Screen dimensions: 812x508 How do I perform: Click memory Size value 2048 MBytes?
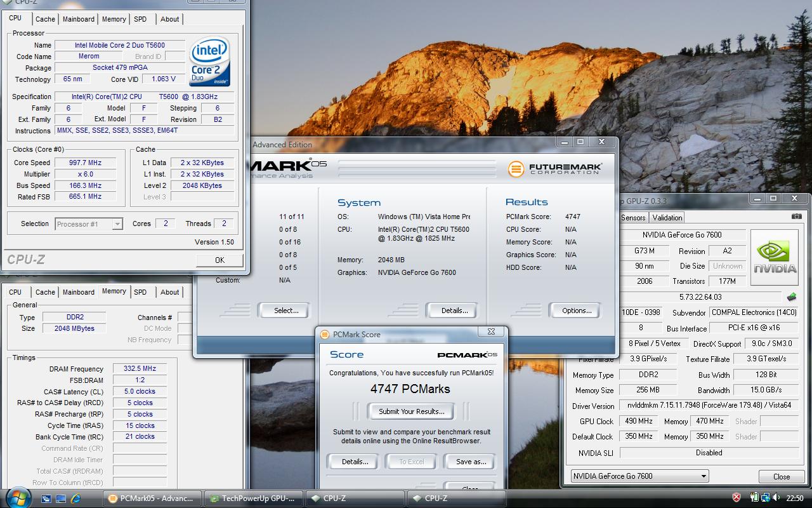[x=74, y=328]
